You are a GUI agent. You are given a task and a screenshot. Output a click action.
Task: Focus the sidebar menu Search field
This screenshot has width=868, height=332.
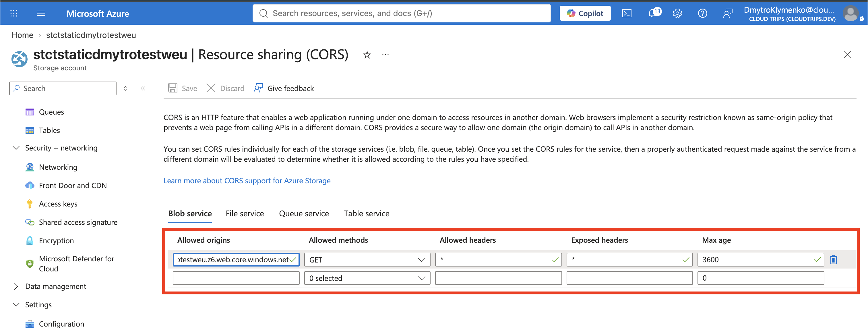pos(63,88)
